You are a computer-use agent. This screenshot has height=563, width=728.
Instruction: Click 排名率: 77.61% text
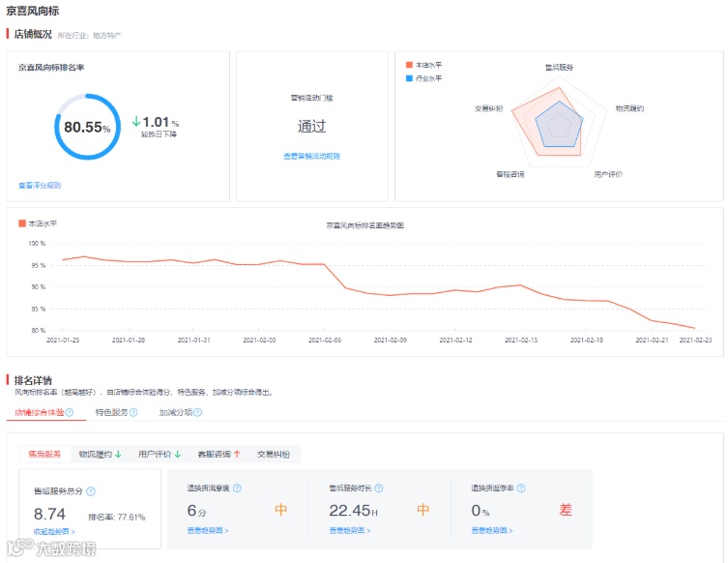(x=117, y=517)
